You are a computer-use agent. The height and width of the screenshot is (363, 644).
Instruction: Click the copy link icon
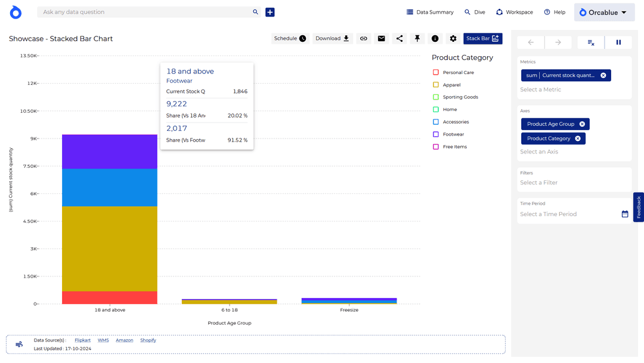pyautogui.click(x=363, y=38)
